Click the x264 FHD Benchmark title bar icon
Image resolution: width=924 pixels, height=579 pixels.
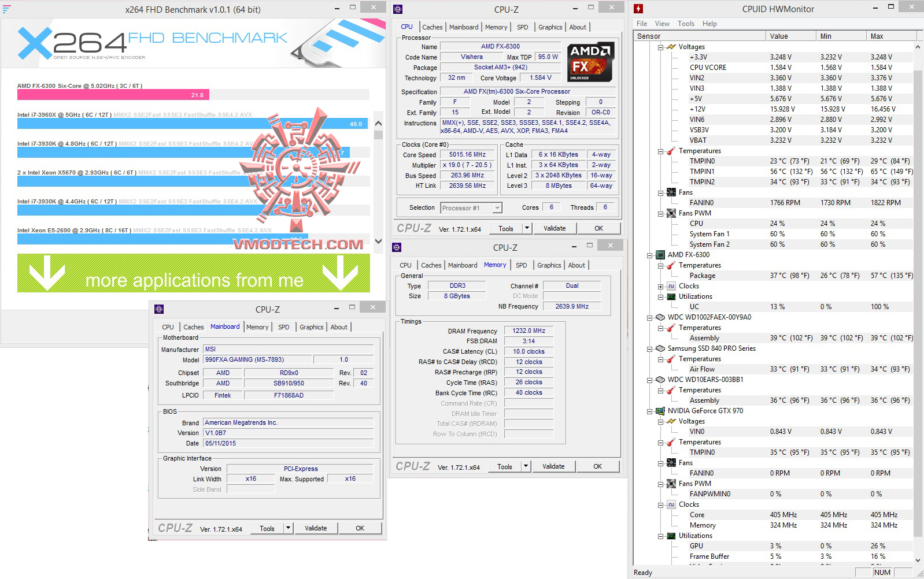coord(6,9)
